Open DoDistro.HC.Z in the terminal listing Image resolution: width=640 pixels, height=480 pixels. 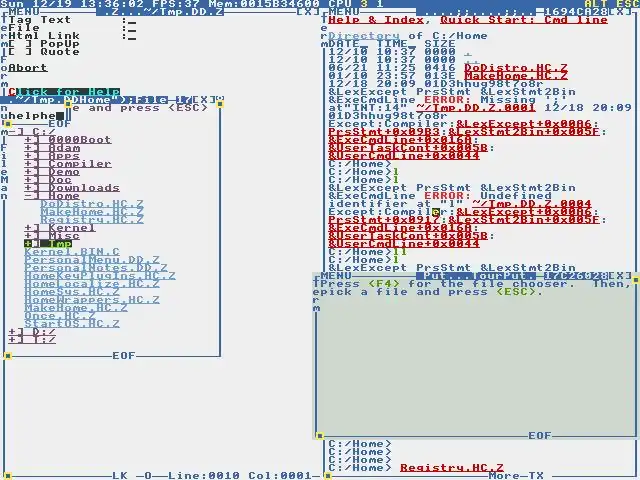coord(516,68)
